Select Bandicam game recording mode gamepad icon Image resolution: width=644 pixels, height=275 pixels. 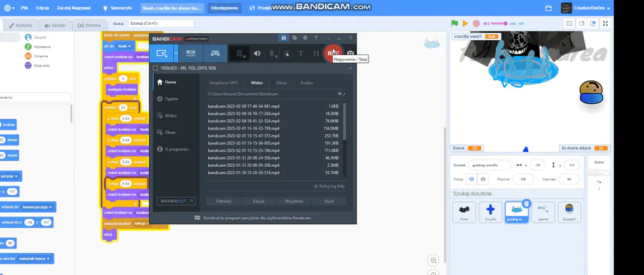215,54
